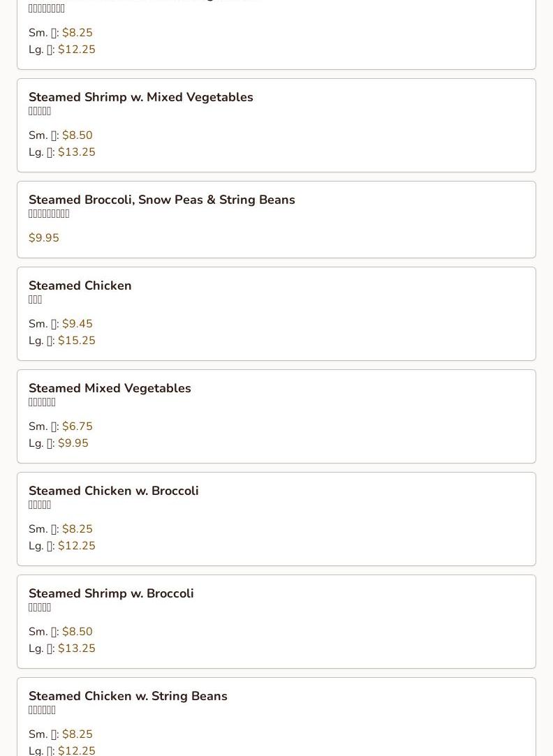
Task: Select small $6.75 Steamed Mixed Vegetables
Action: 77,427
